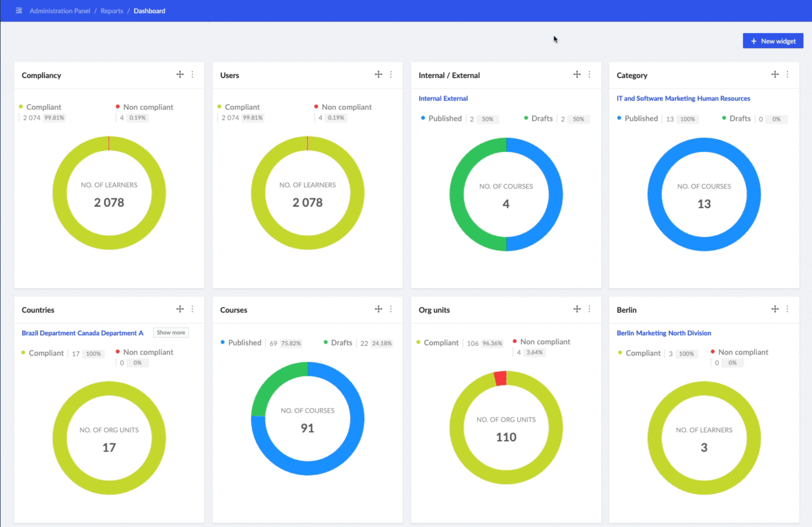The height and width of the screenshot is (527, 812).
Task: Click the expand icon on the Compliancy widget
Action: coord(180,74)
